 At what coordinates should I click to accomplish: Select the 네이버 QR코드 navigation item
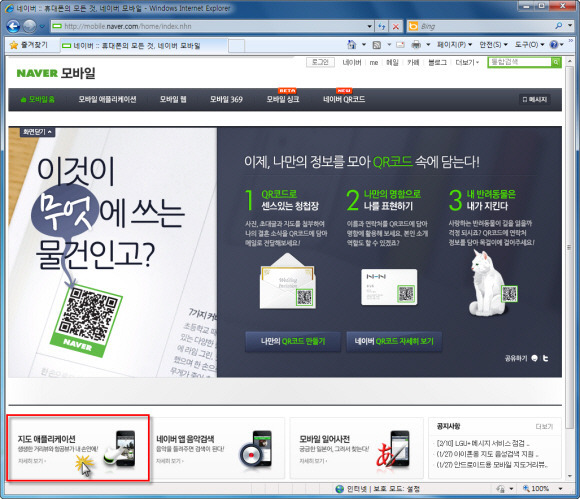[344, 99]
